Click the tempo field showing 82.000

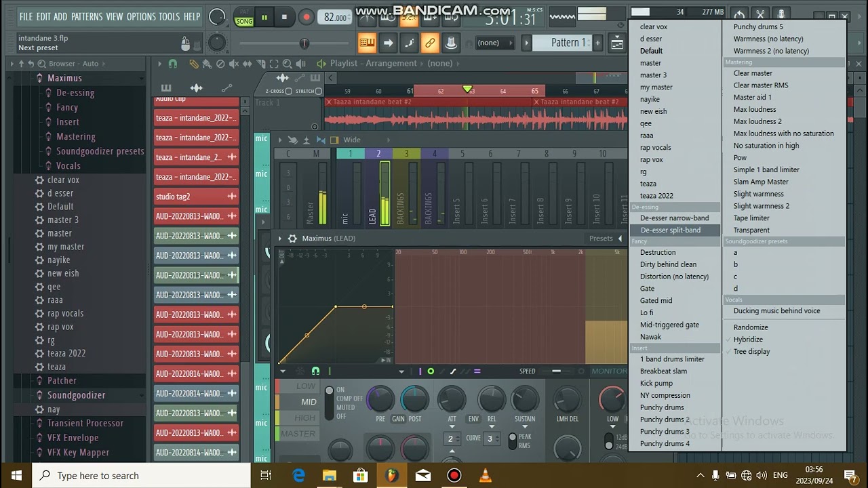click(335, 18)
